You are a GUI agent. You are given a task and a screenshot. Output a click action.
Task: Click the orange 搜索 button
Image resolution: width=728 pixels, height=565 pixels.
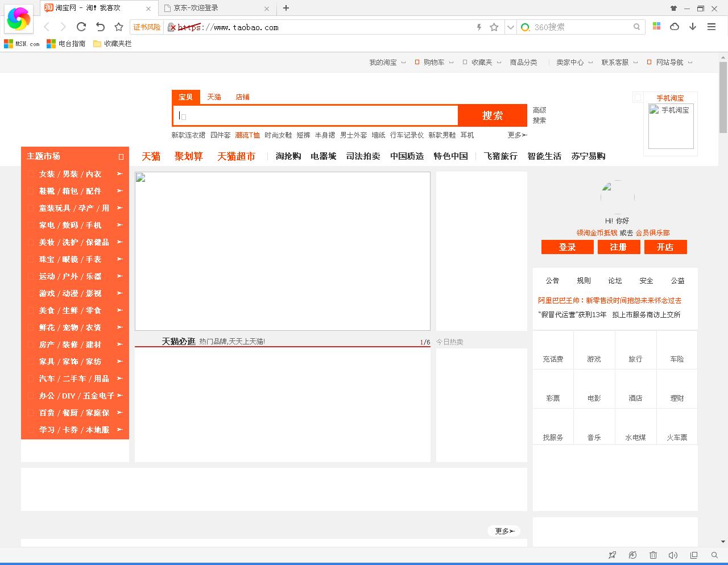(493, 115)
